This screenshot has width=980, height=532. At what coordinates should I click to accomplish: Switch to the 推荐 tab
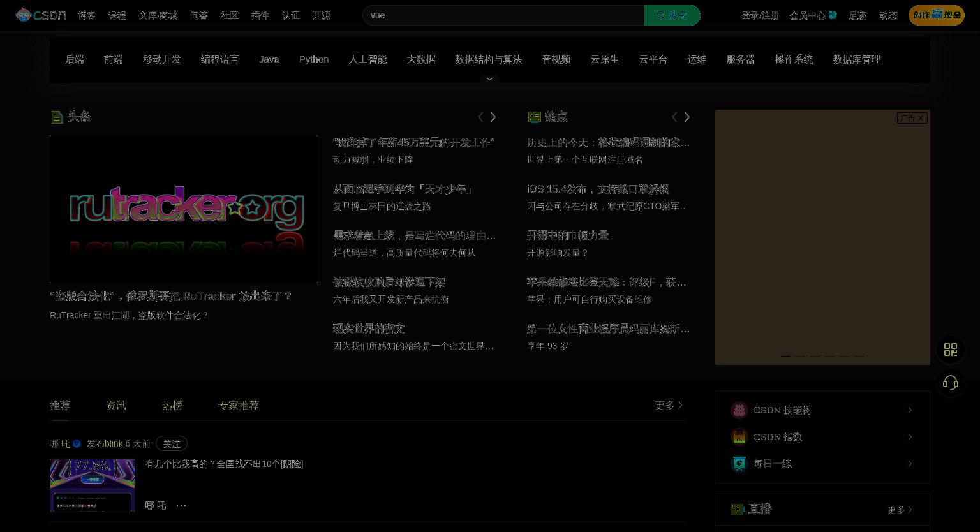click(x=60, y=405)
